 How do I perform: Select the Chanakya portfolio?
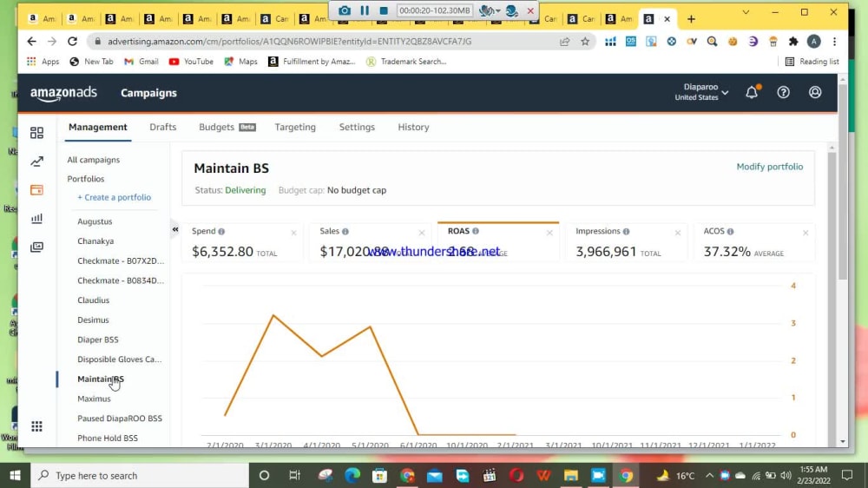[95, 241]
